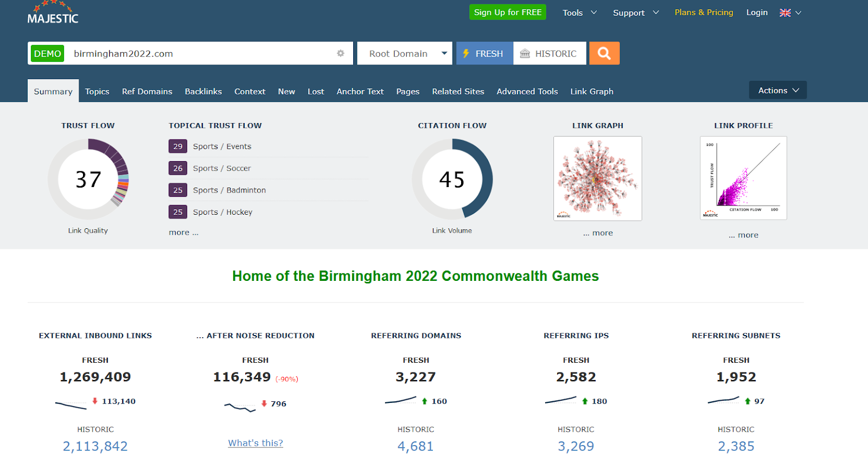
Task: Open historic referring domains 4,681
Action: pyautogui.click(x=416, y=446)
